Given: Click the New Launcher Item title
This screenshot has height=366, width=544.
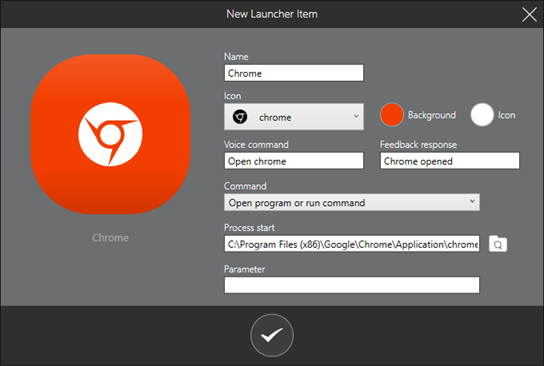Looking at the screenshot, I should coord(272,14).
